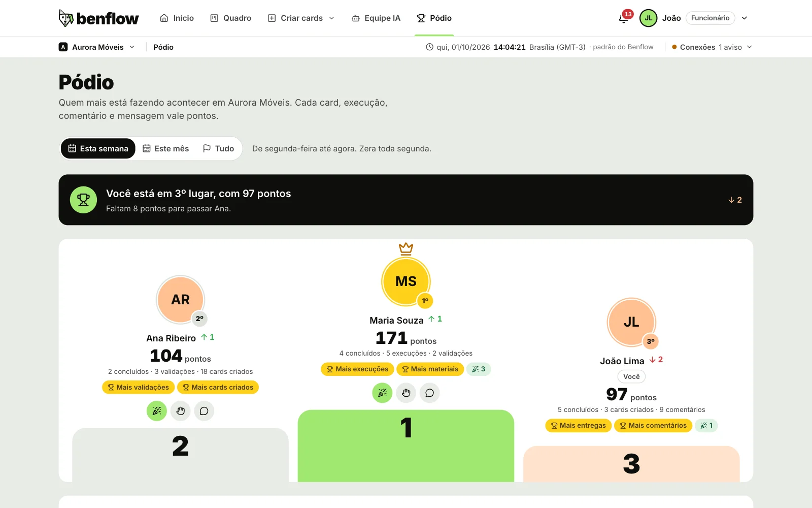
Task: Click the Você tag under João Lima
Action: click(631, 376)
